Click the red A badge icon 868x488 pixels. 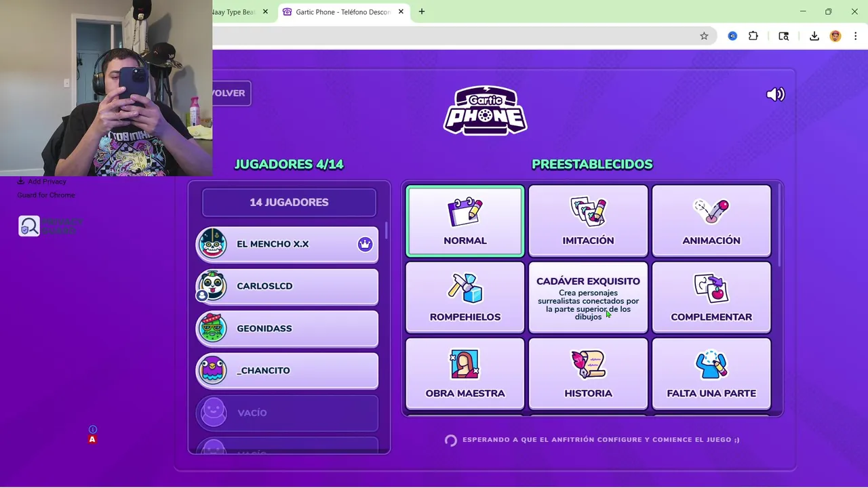click(92, 439)
